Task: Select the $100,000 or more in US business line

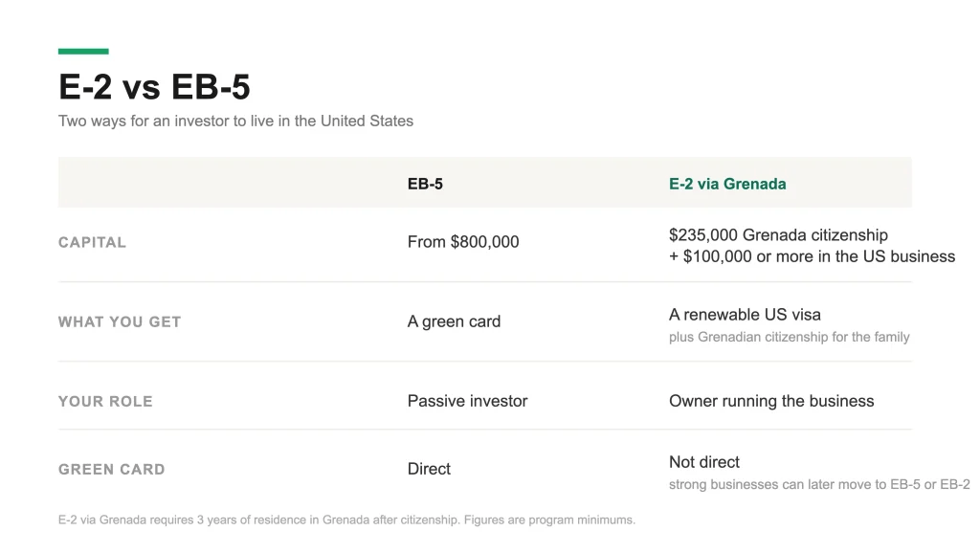Action: click(812, 256)
